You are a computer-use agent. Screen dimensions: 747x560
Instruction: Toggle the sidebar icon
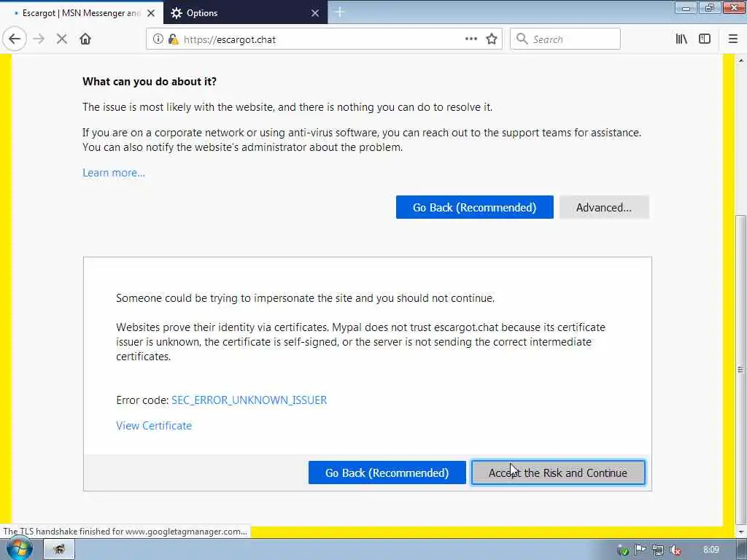pos(705,39)
